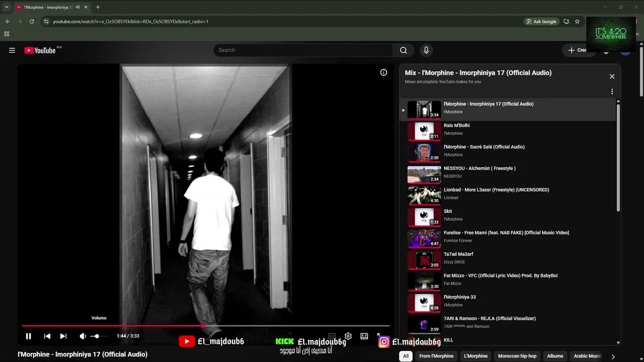The width and height of the screenshot is (644, 362).
Task: Play Lionbad - More L3assr (Freestyle)
Action: coord(508,196)
